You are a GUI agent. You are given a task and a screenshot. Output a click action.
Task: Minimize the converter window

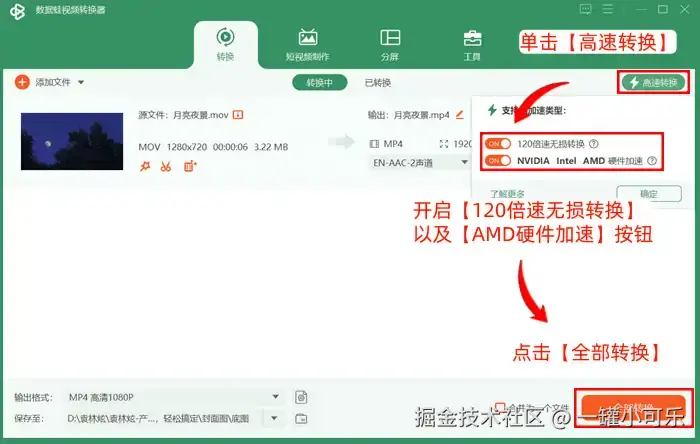click(x=641, y=9)
